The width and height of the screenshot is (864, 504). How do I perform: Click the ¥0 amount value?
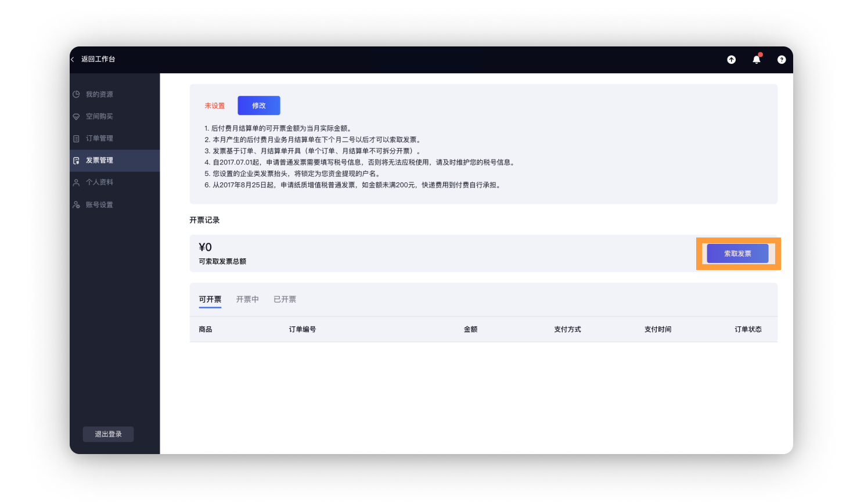(x=205, y=247)
